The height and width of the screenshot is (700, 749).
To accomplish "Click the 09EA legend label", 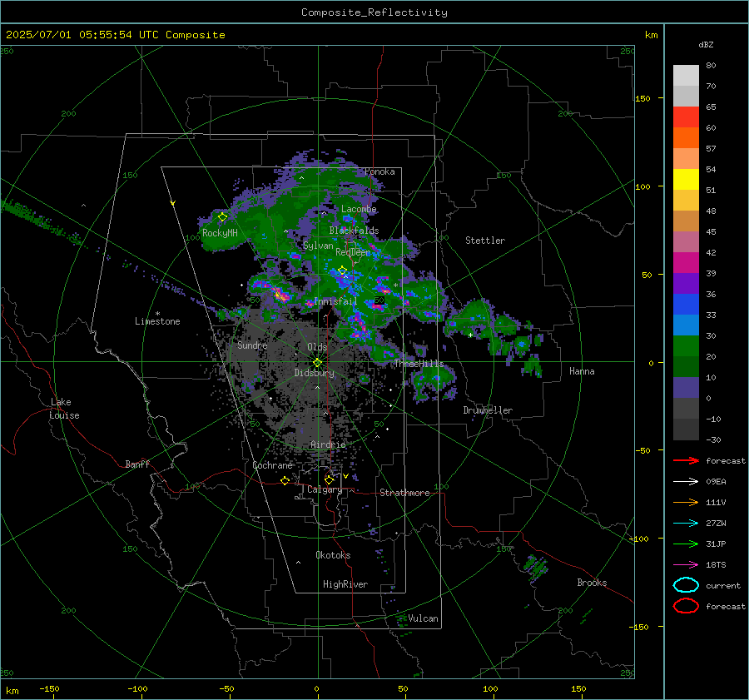I will [x=716, y=482].
